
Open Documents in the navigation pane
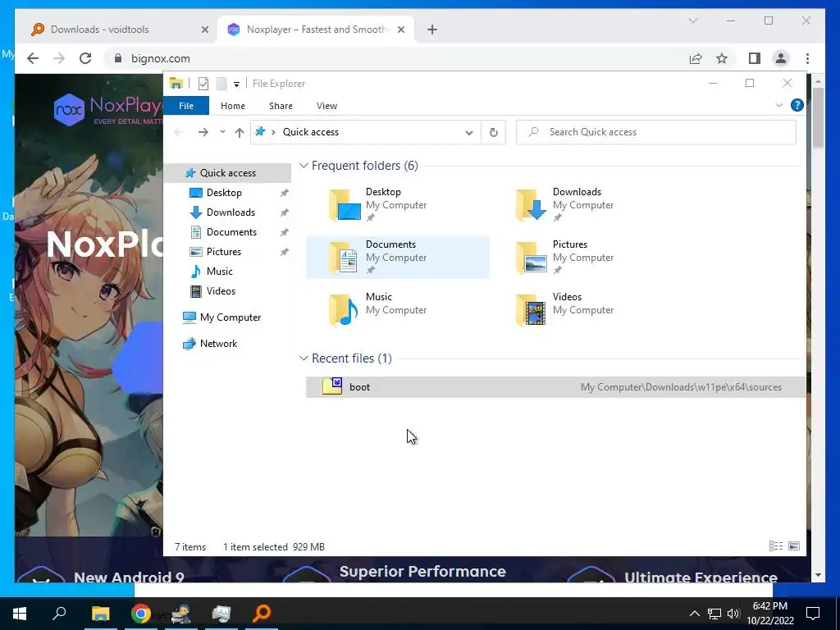[231, 232]
